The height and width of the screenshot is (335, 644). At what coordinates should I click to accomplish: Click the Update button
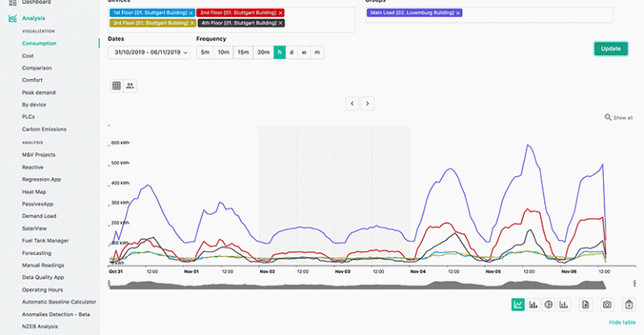(610, 49)
